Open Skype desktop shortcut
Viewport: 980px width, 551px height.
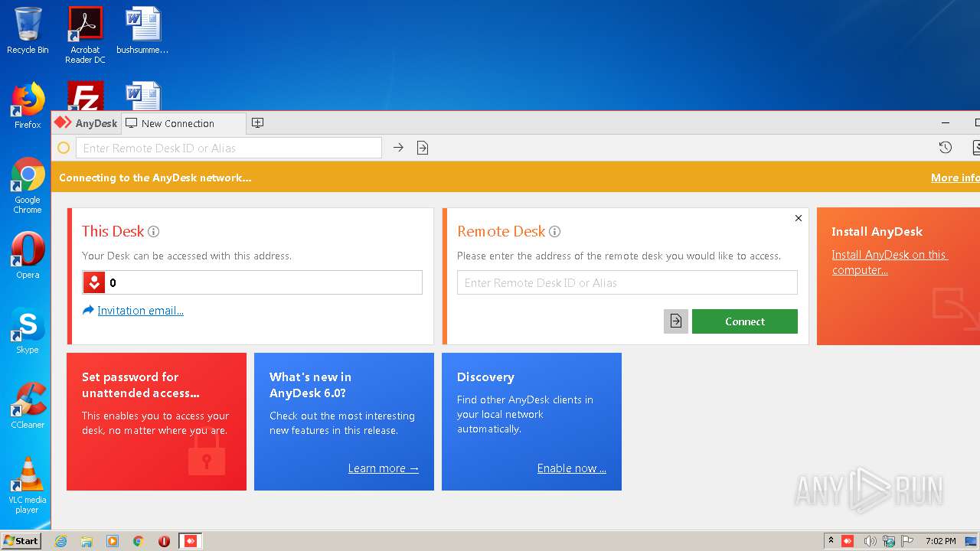pos(28,331)
